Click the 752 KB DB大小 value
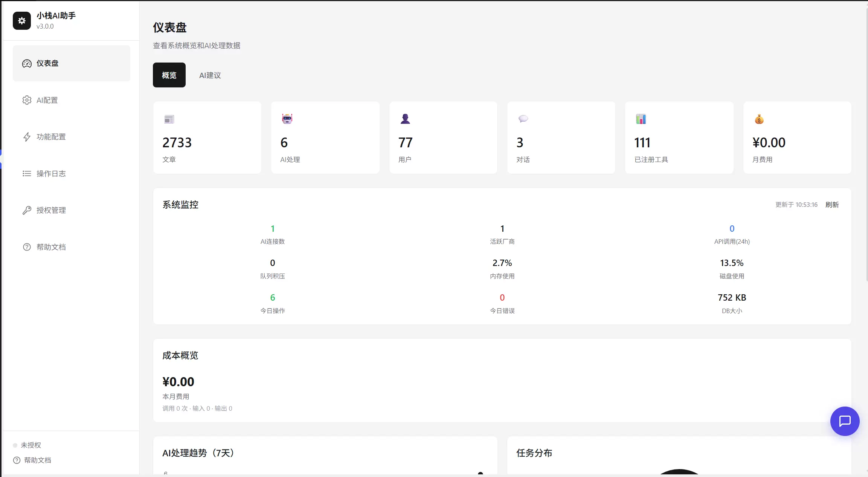This screenshot has width=868, height=477. [732, 298]
